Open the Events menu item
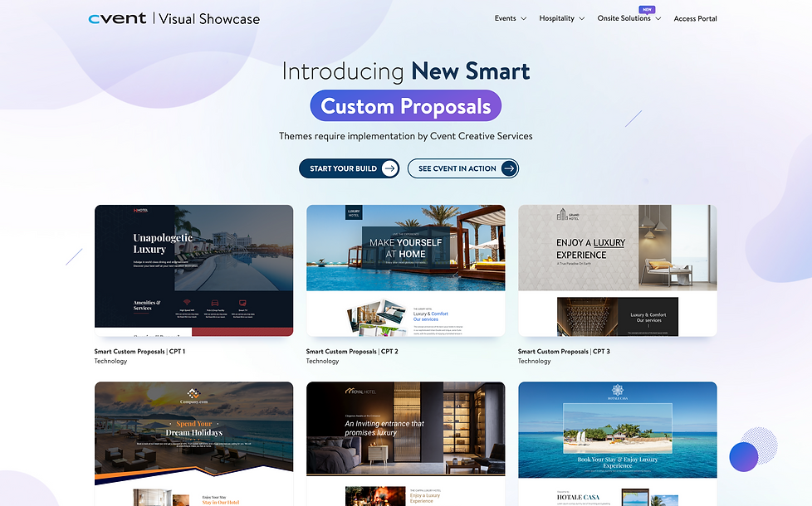The image size is (812, 506). coord(506,18)
